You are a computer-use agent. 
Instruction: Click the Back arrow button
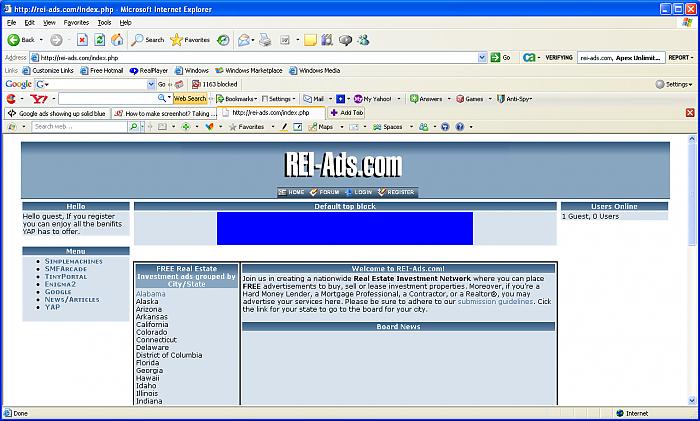(x=21, y=40)
